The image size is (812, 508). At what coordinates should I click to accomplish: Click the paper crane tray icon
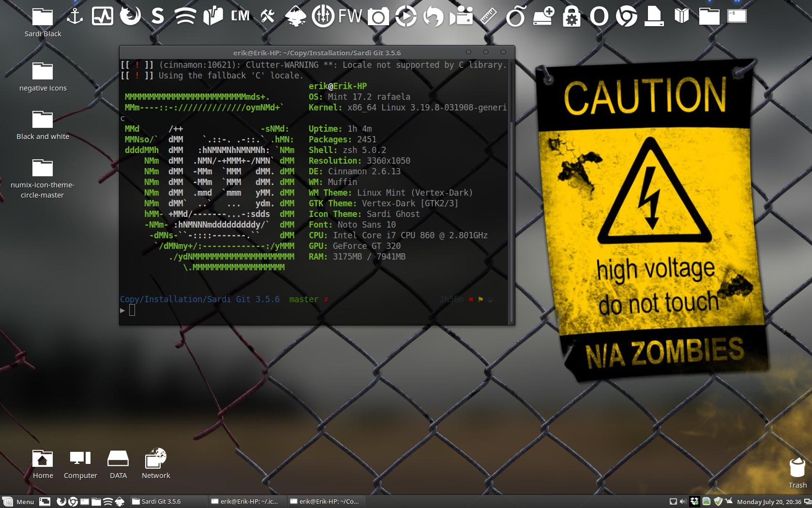point(729,502)
